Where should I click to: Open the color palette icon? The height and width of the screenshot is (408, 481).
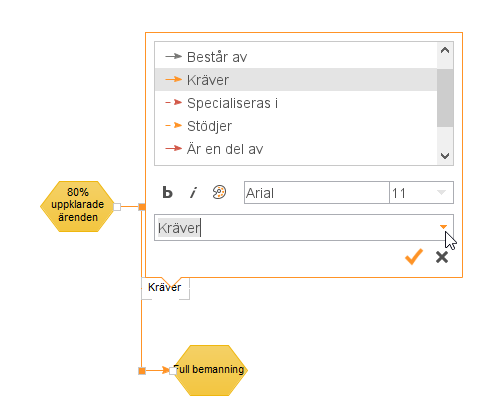coord(219,192)
